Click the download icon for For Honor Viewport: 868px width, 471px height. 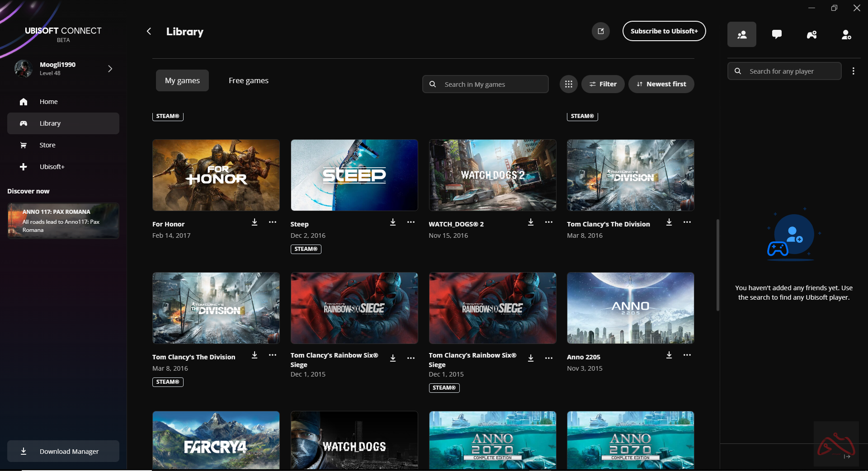click(x=255, y=222)
